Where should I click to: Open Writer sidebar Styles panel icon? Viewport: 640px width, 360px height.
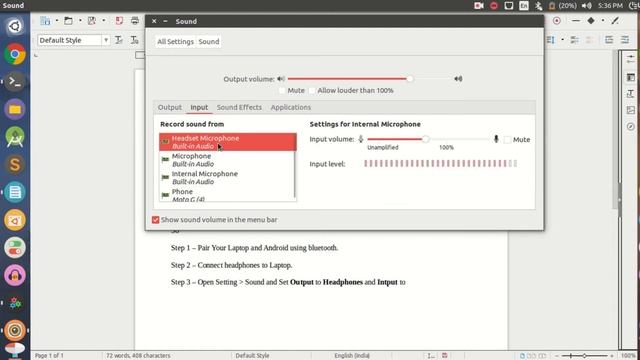(631, 94)
